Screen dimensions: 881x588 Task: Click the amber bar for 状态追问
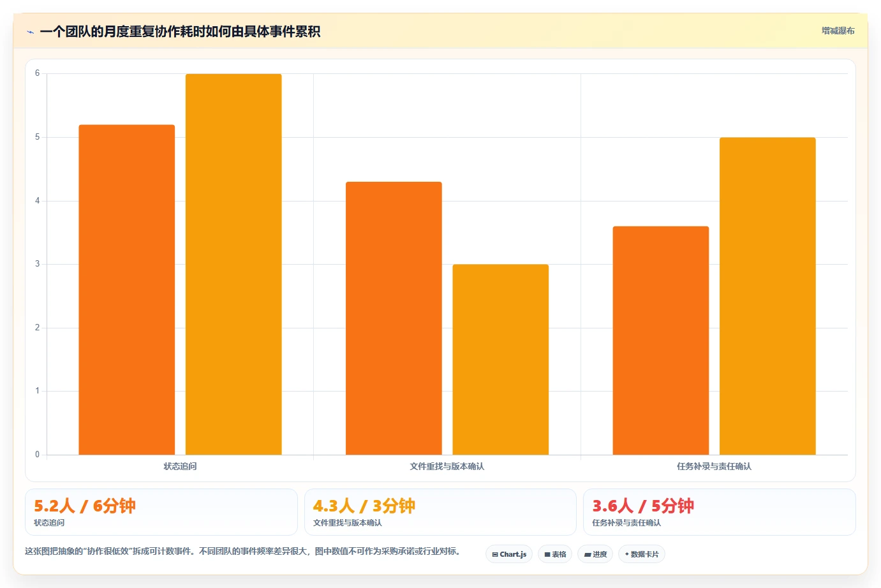coord(233,264)
